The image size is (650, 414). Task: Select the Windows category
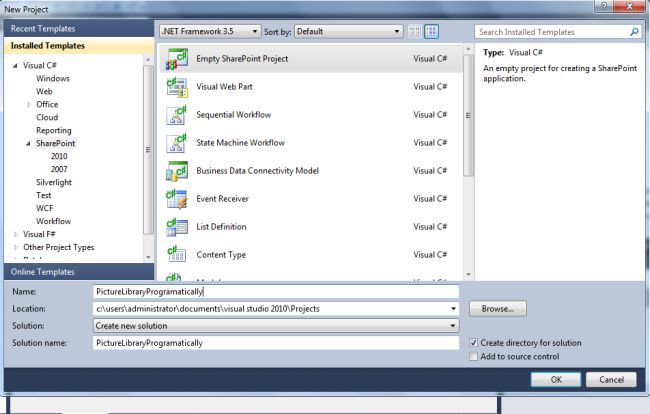point(53,78)
